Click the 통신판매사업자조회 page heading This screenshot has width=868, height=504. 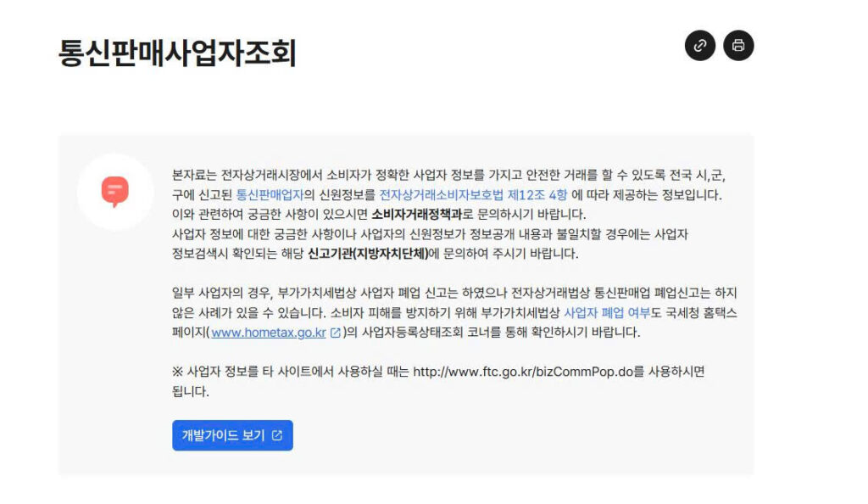177,53
